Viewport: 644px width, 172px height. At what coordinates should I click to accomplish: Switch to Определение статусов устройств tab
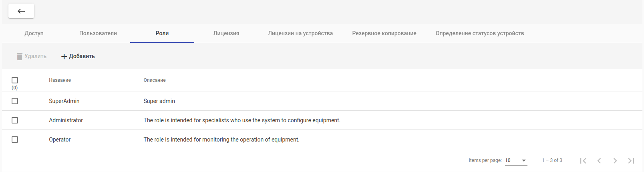click(x=480, y=33)
